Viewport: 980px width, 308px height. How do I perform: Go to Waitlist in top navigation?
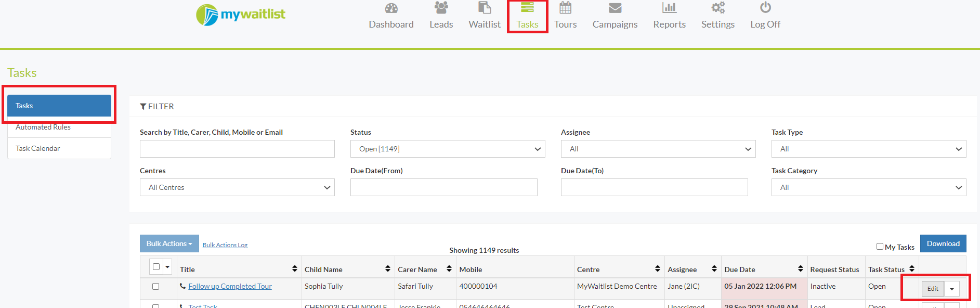tap(485, 24)
